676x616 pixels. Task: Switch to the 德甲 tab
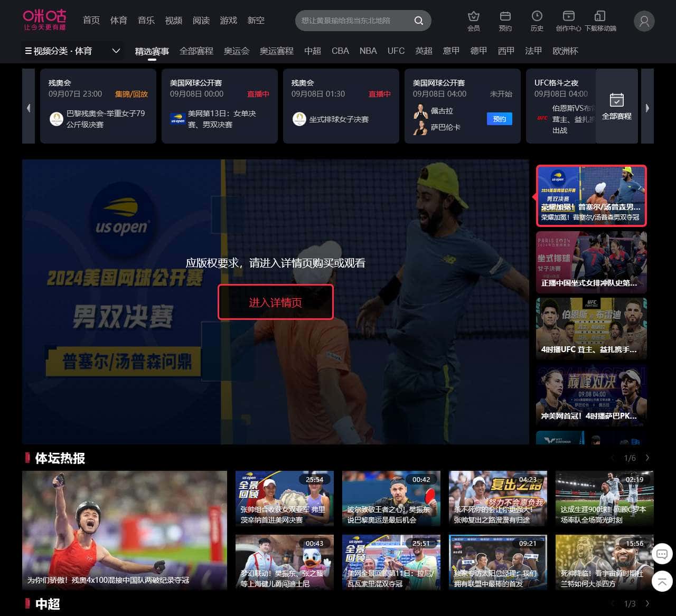[478, 51]
